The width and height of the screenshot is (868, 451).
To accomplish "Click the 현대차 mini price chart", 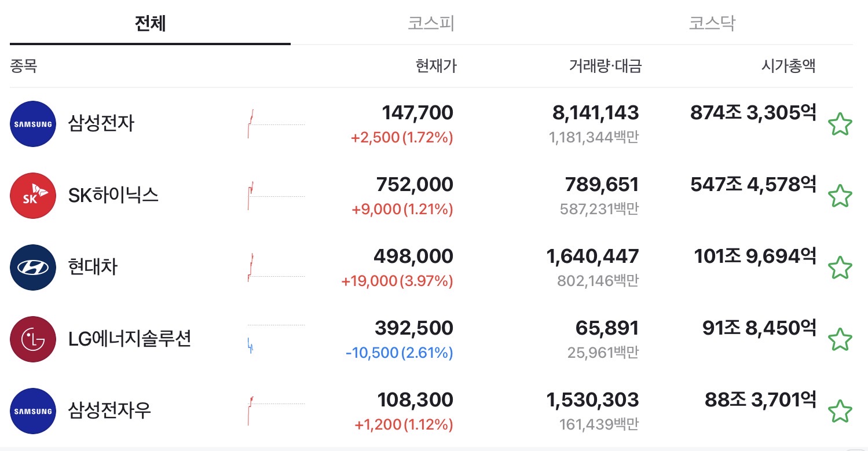I will pos(276,267).
